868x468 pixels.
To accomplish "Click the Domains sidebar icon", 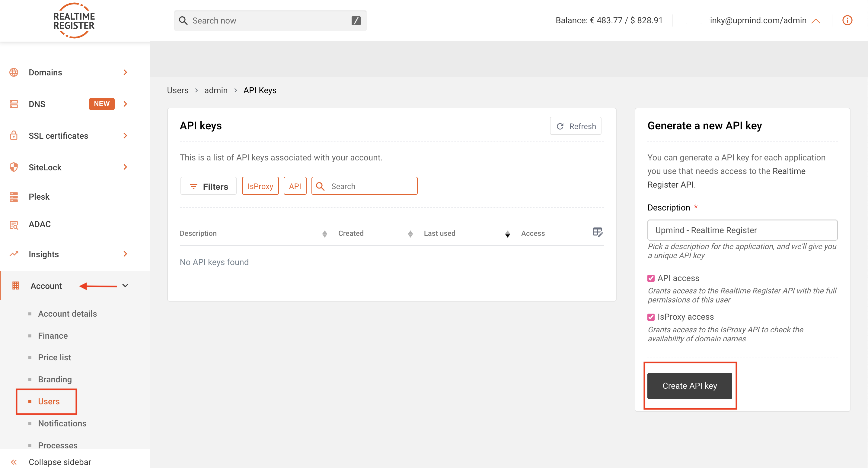I will click(14, 72).
